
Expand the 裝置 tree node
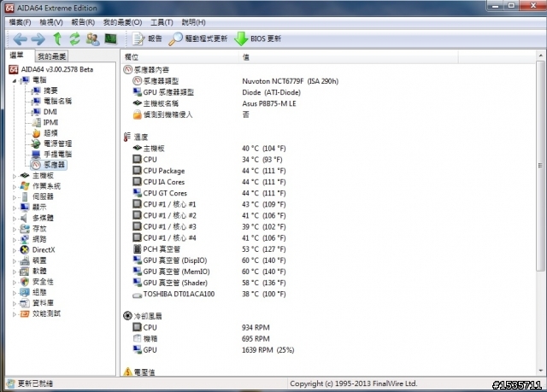(15, 261)
